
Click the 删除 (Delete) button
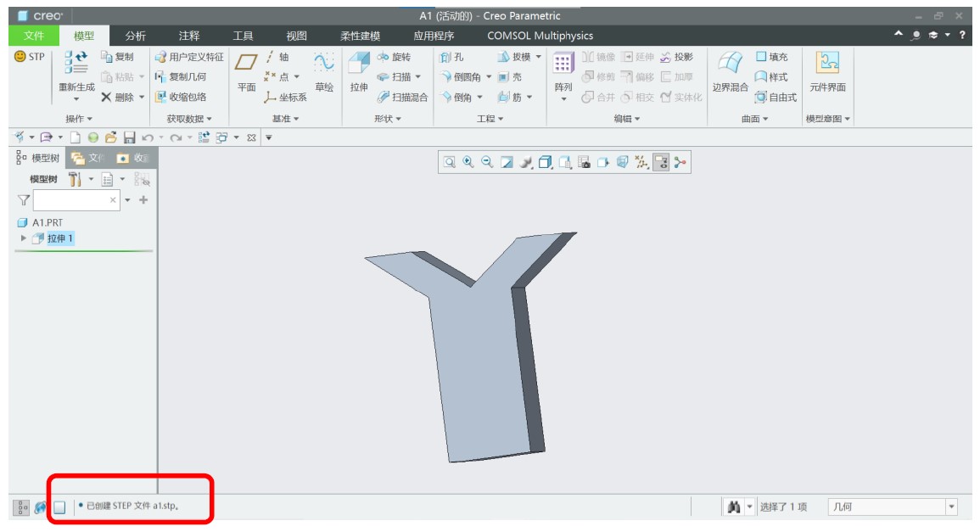pos(117,97)
